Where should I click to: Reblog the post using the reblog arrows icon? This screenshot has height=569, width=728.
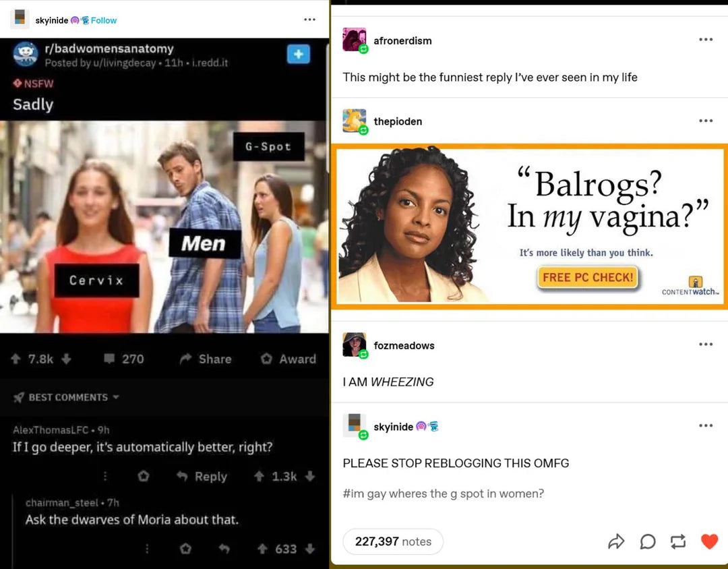[x=678, y=541]
